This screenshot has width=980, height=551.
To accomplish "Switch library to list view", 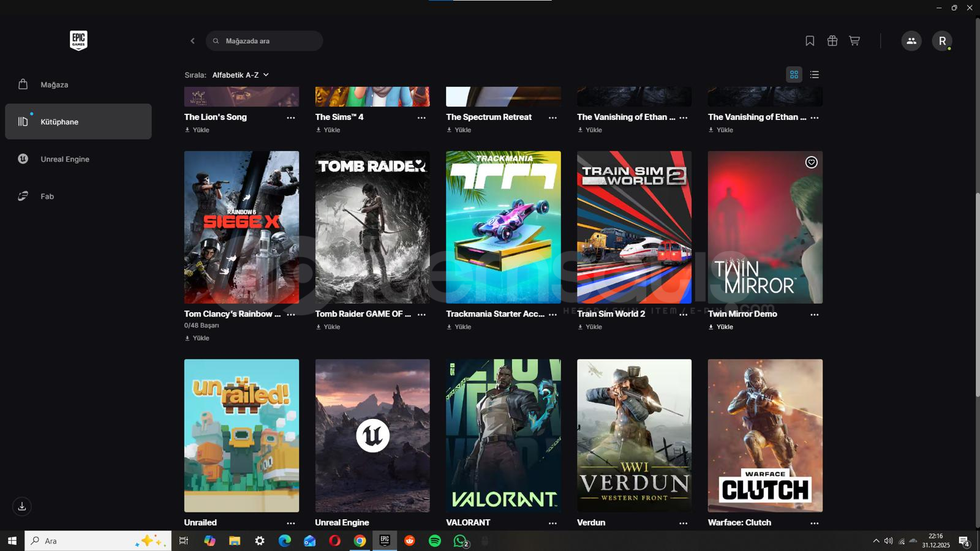I will (814, 75).
